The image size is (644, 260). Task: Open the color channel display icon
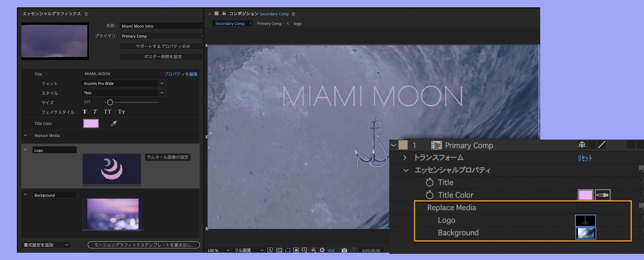[x=313, y=250]
